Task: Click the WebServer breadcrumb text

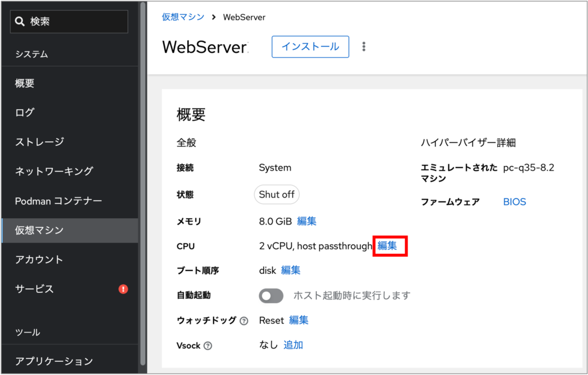Action: click(244, 17)
